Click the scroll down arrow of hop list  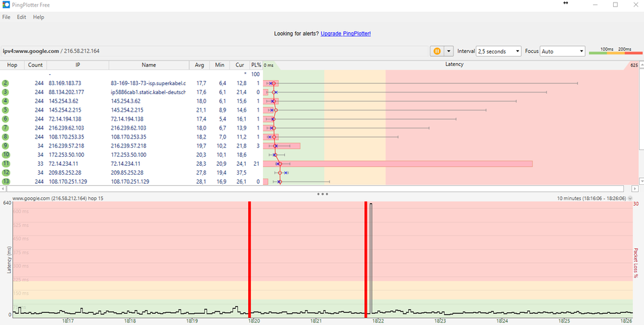point(641,181)
